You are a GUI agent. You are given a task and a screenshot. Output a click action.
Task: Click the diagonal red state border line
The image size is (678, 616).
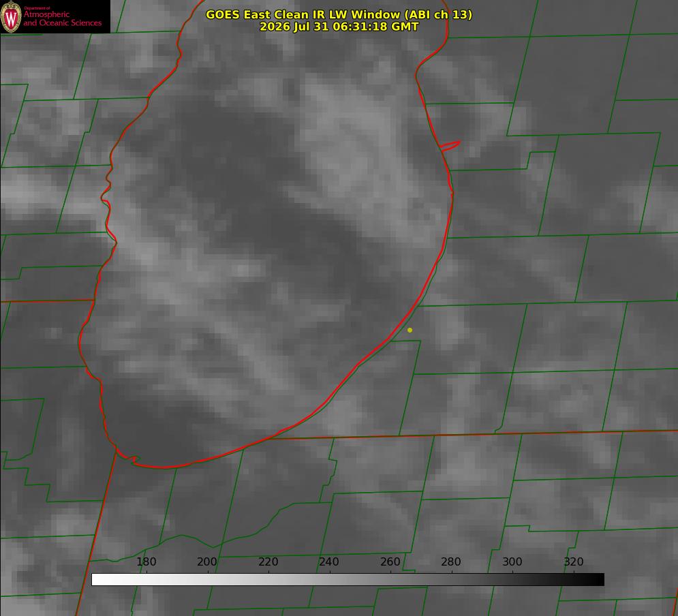tap(96, 532)
